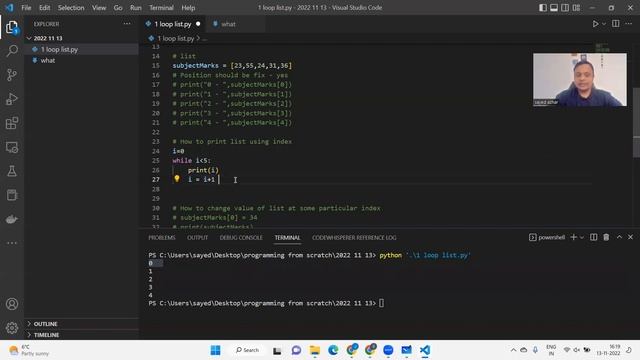The height and width of the screenshot is (360, 640).
Task: Open the Run menu
Action: pyautogui.click(x=136, y=8)
